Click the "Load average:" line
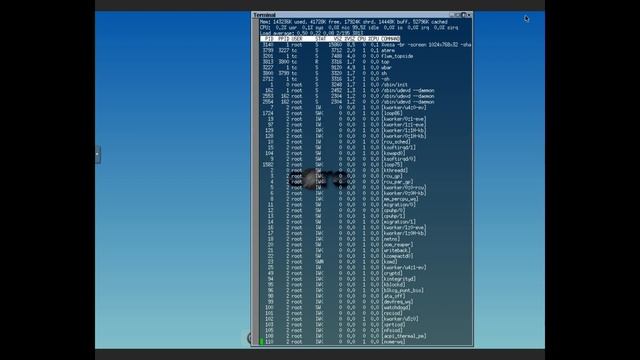Screen dimensions: 640x360 pos(311,33)
